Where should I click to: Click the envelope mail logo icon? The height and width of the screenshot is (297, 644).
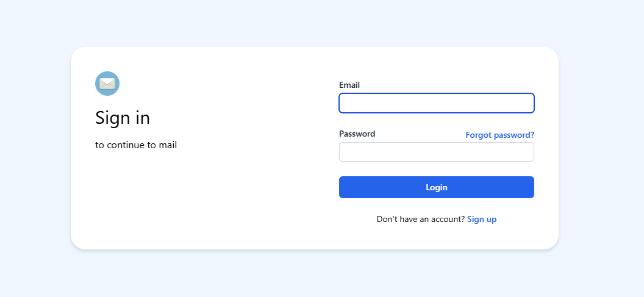click(x=107, y=84)
